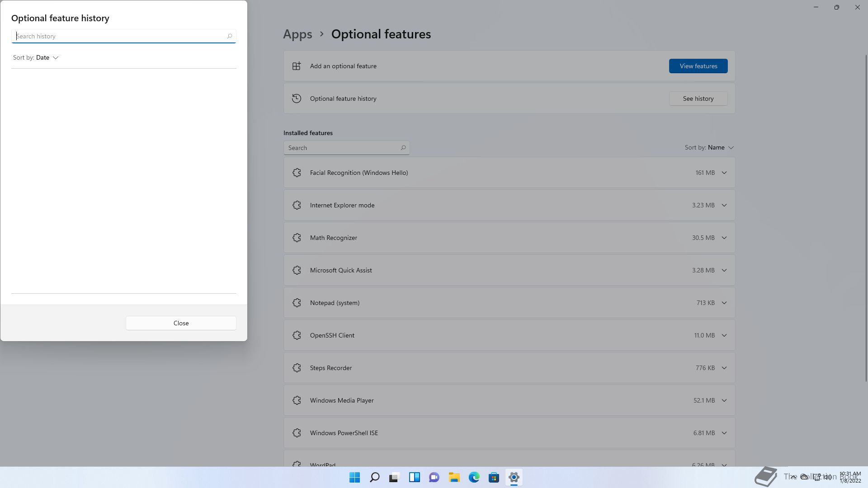Click the Settings gear icon in taskbar
Screen dimensions: 868x488
[514, 477]
